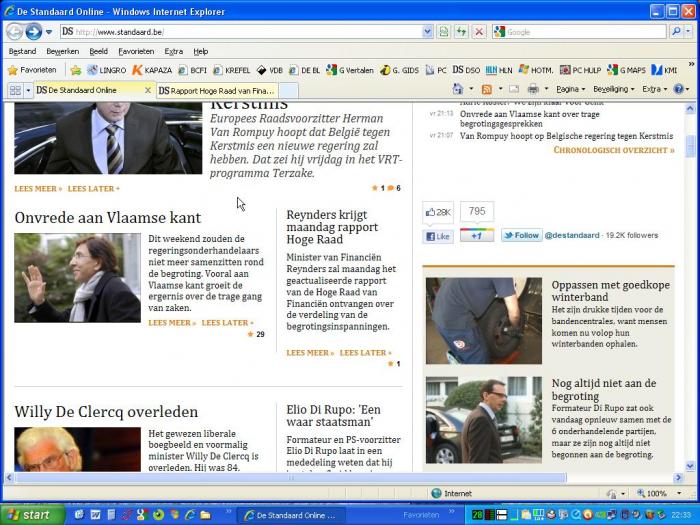Add to favorites bar star icon

pos(76,70)
